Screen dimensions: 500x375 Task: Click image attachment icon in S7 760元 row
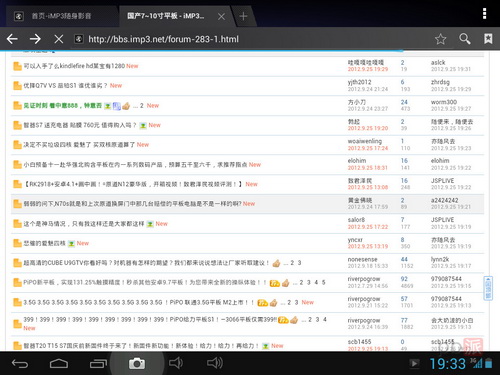click(143, 126)
